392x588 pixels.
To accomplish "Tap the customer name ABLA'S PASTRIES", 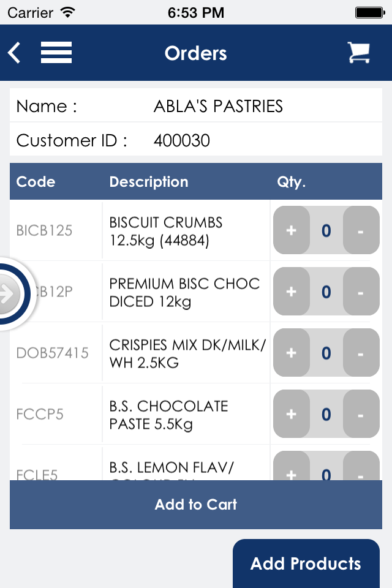I will coord(218,106).
